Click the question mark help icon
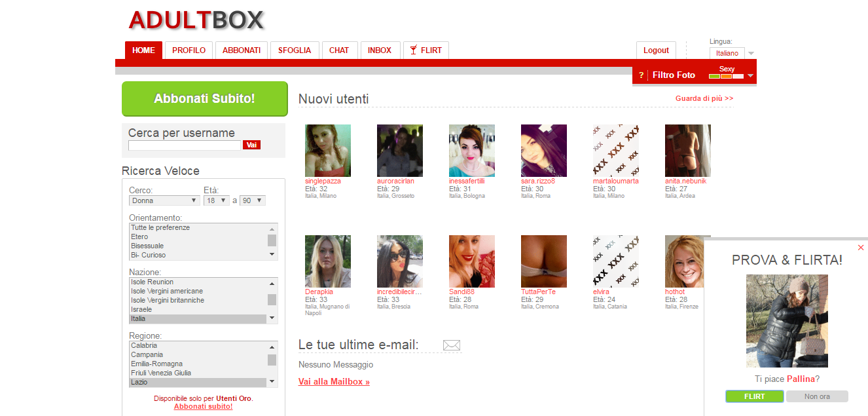 pos(641,75)
